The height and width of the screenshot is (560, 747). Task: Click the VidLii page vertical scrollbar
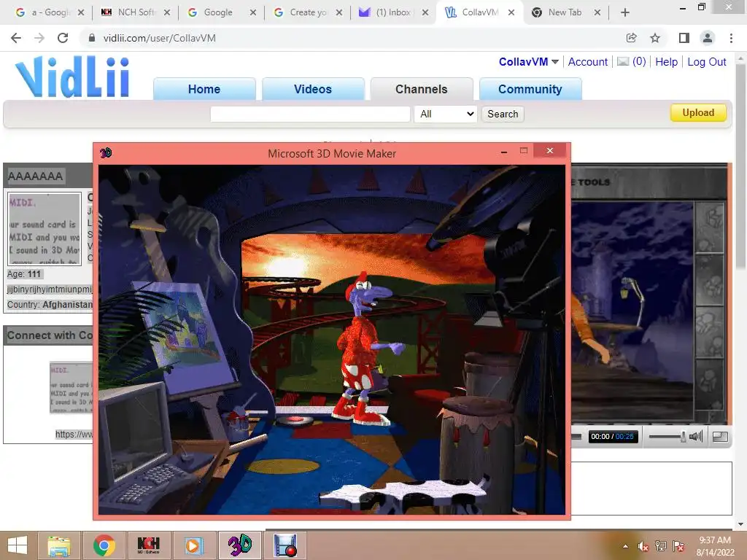click(x=740, y=167)
